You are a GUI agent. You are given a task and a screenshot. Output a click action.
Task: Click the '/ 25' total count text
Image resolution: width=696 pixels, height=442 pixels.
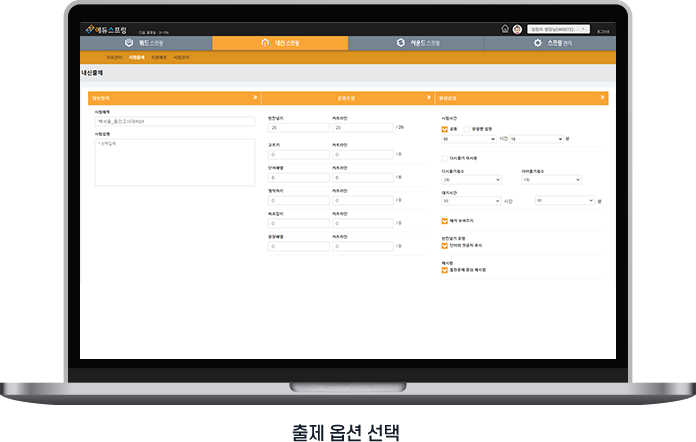[400, 127]
